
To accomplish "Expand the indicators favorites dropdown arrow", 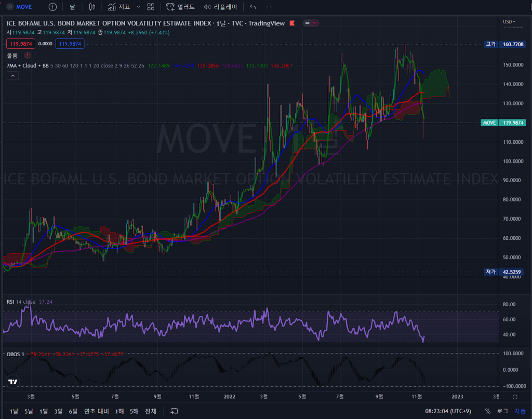I will 138,7.
